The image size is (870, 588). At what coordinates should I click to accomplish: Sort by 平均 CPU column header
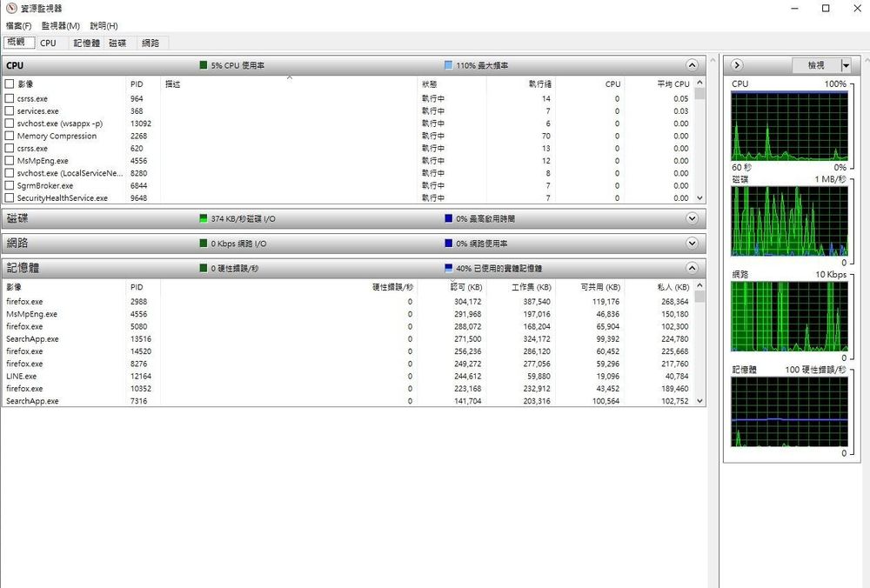(x=673, y=84)
